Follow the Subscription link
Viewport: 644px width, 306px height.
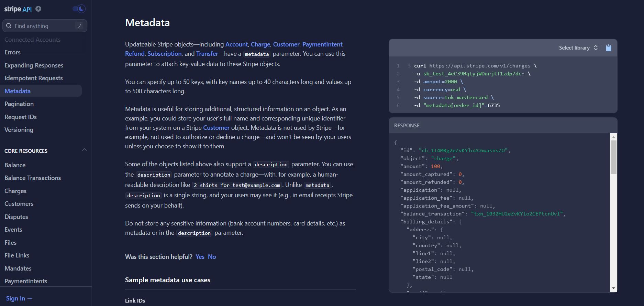(x=165, y=54)
